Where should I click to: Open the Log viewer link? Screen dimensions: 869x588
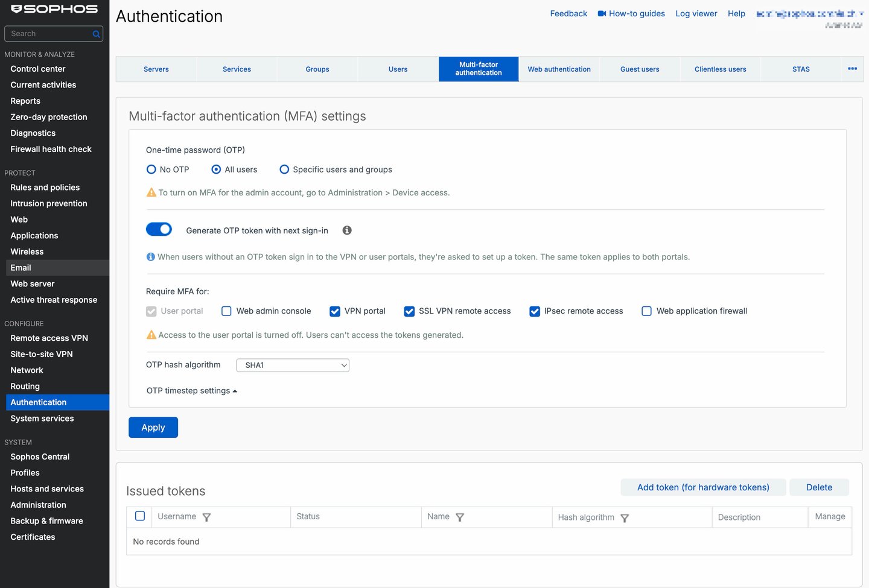(696, 13)
